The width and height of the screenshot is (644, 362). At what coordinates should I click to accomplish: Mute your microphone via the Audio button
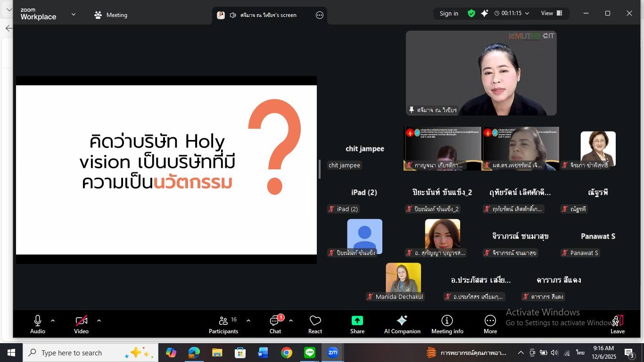[x=37, y=324]
